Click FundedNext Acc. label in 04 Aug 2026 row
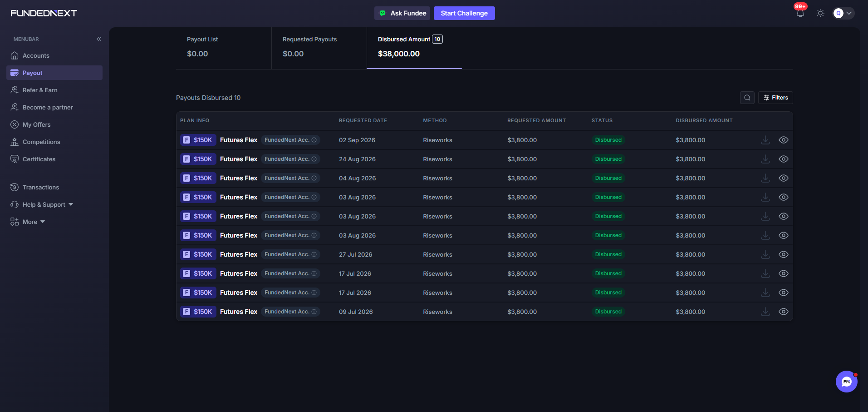 coord(287,178)
